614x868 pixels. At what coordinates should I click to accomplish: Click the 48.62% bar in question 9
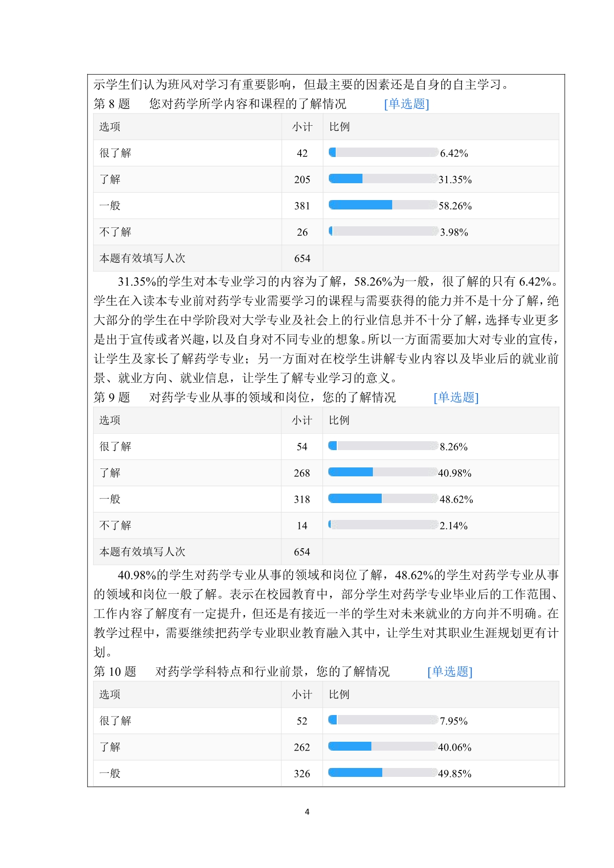point(383,499)
